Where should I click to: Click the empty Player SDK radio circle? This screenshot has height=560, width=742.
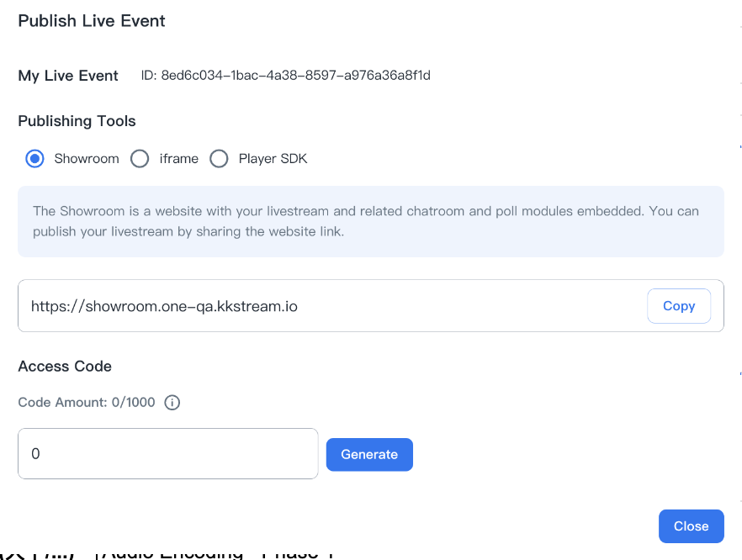pos(219,158)
